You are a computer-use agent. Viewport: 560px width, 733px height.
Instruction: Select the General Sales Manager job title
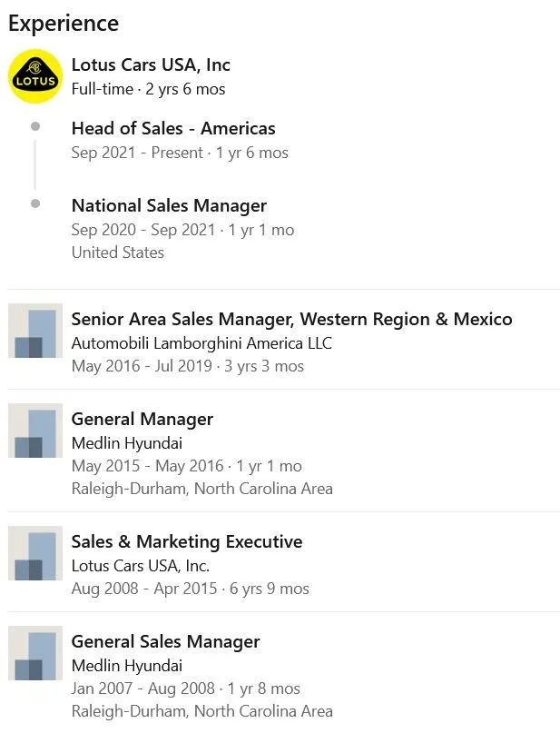(x=165, y=641)
